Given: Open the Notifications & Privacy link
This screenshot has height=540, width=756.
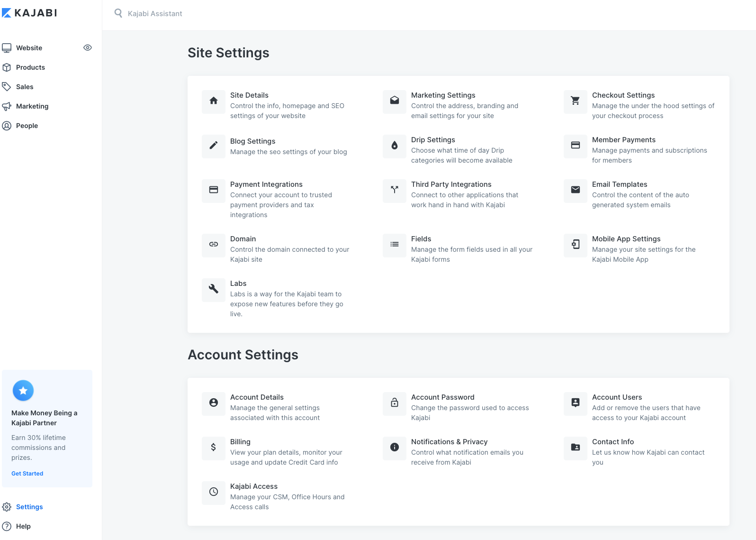Looking at the screenshot, I should 449,442.
